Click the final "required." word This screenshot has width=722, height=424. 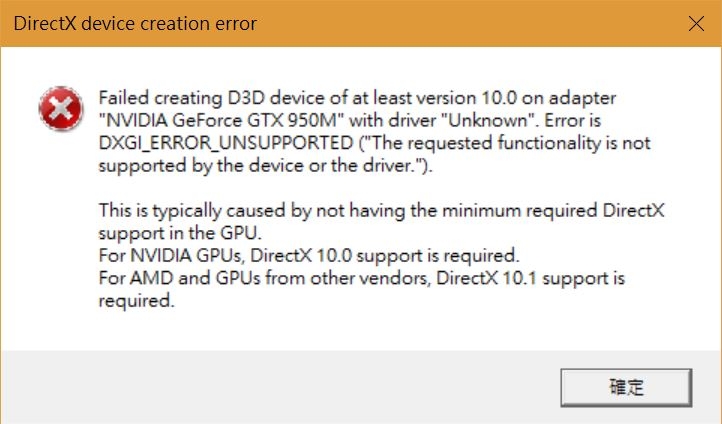[137, 301]
